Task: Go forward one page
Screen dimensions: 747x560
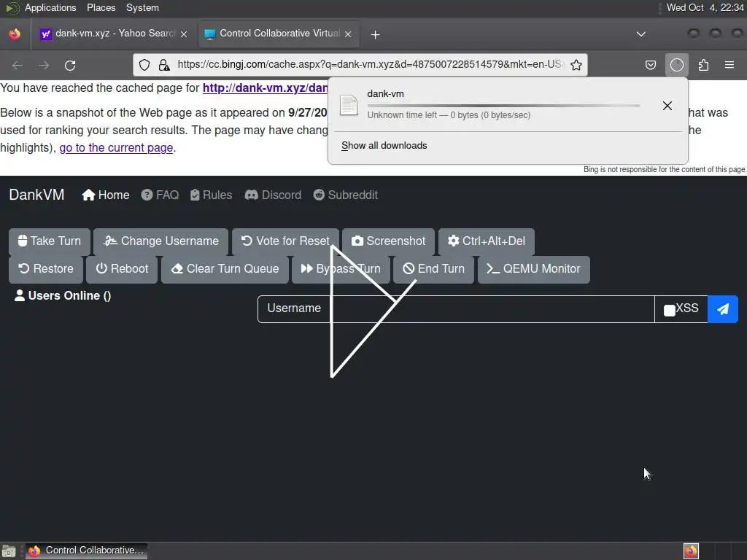Action: [44, 65]
